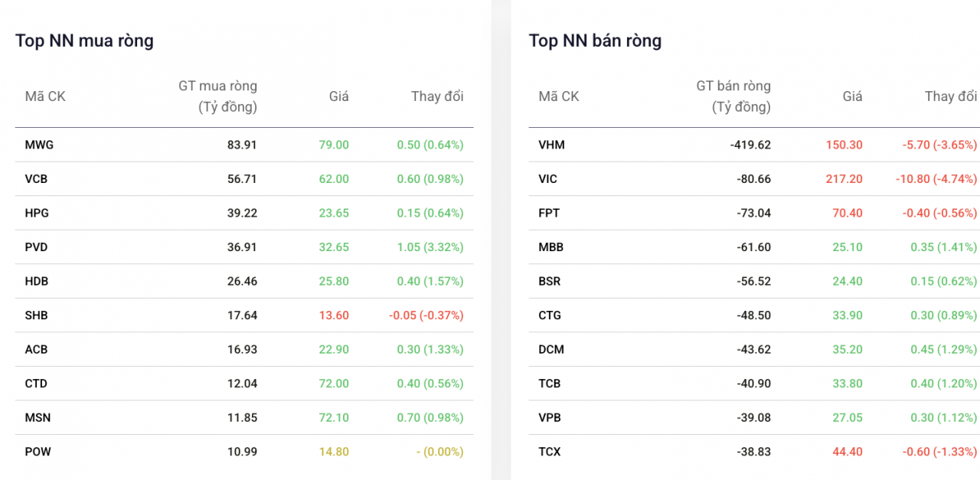The image size is (980, 480).
Task: Click POW price 14.80
Action: click(334, 452)
